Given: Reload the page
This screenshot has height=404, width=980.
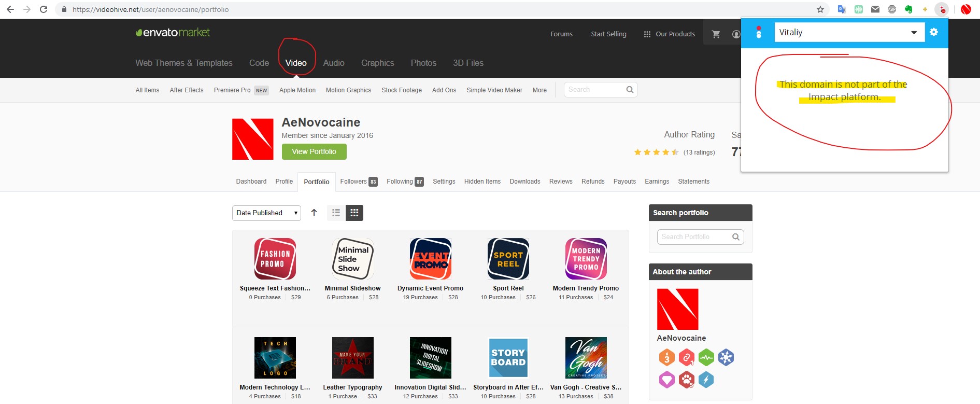Looking at the screenshot, I should (x=44, y=9).
